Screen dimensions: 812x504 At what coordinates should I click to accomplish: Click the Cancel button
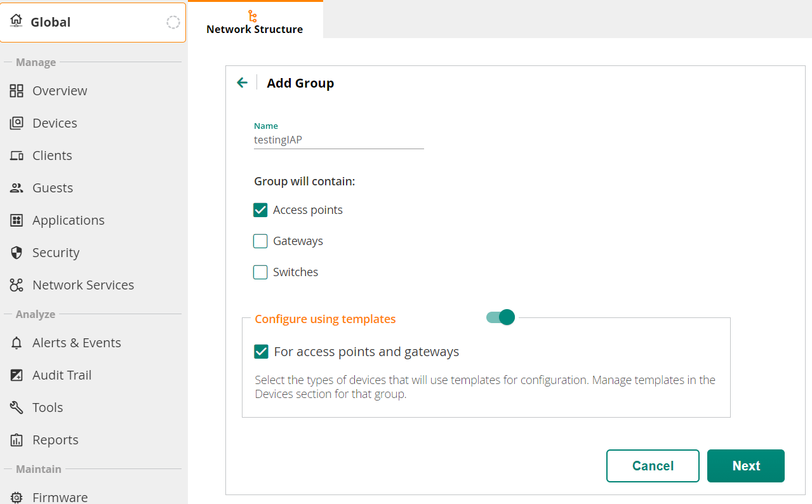pos(653,466)
